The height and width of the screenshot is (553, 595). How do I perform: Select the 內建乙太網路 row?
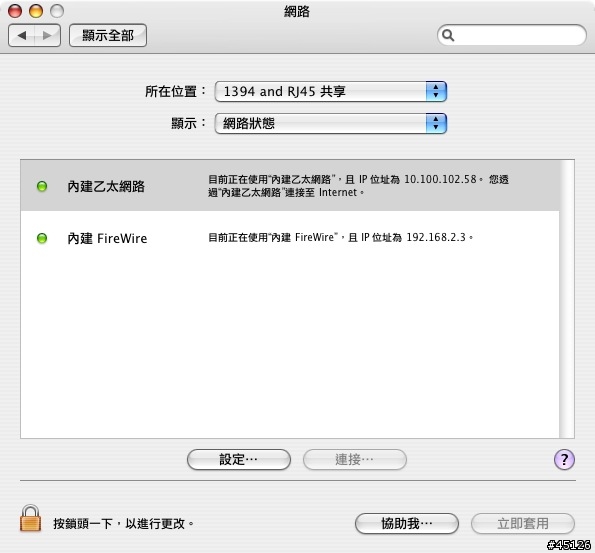pos(290,186)
